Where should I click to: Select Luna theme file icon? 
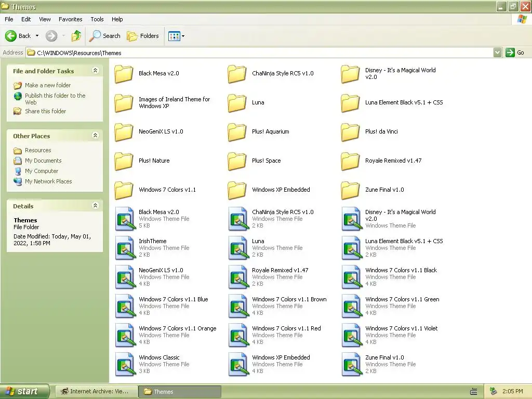238,248
